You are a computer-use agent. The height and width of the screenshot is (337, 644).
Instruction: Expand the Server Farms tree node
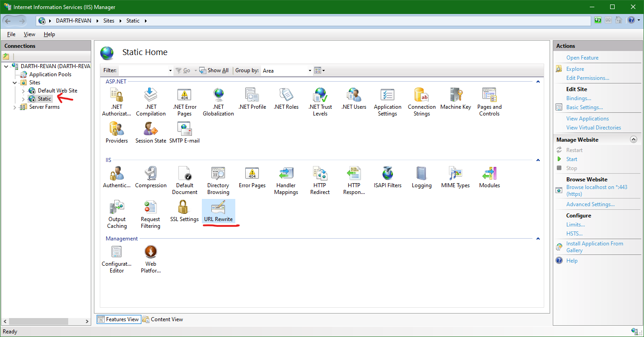(x=14, y=107)
